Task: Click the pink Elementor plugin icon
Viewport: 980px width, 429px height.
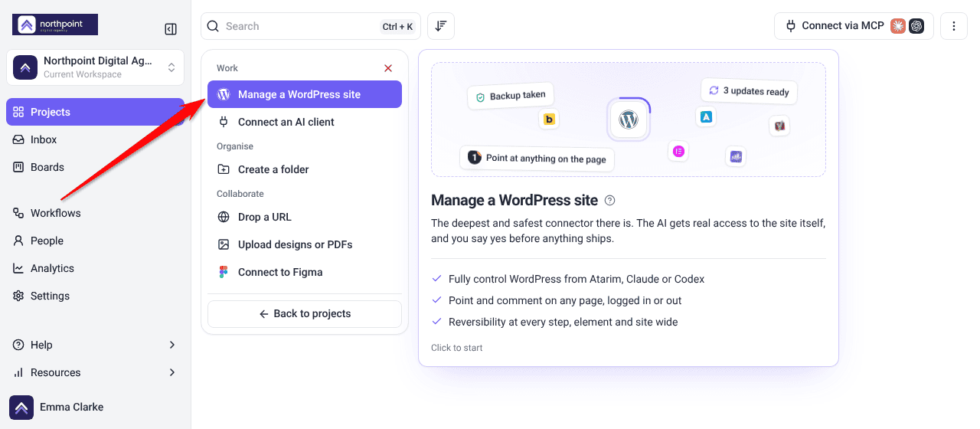Action: pyautogui.click(x=678, y=152)
